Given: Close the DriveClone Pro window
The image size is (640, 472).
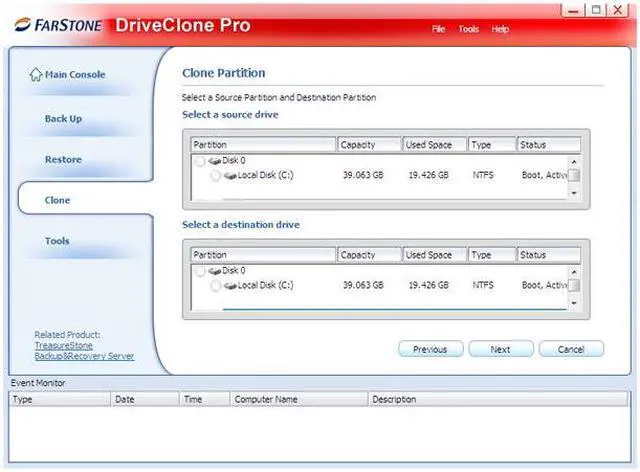Looking at the screenshot, I should [x=618, y=10].
